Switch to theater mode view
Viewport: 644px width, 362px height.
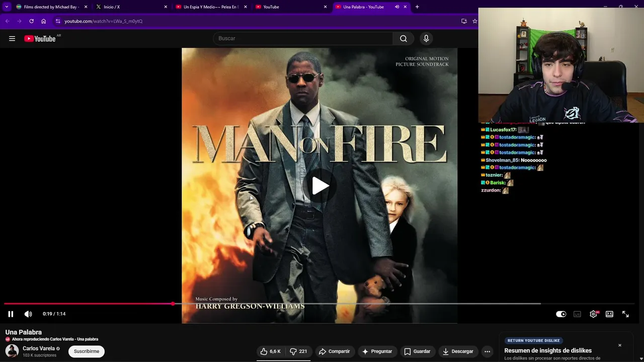coord(609,314)
